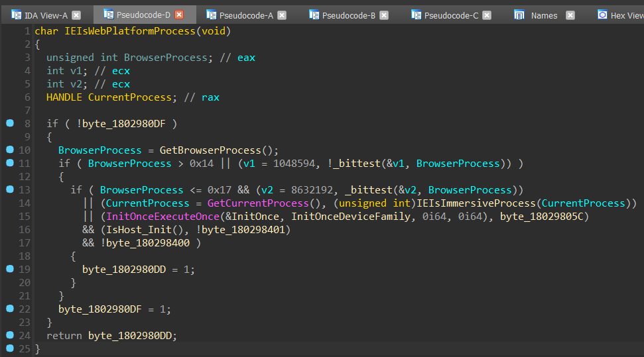Viewport: 644px width, 357px height.
Task: Select byte_1802980DF in the line 8 condition
Action: point(123,124)
